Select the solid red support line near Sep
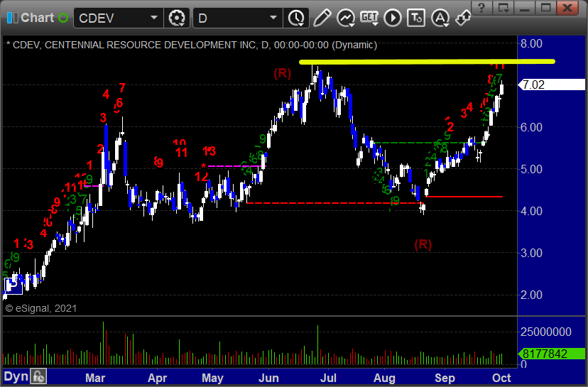 (x=464, y=197)
